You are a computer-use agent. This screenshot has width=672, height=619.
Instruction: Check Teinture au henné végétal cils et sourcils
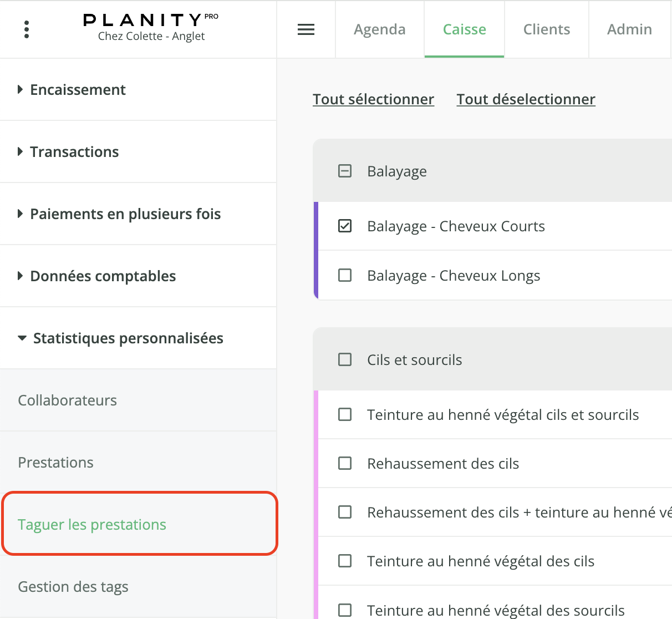pyautogui.click(x=345, y=414)
